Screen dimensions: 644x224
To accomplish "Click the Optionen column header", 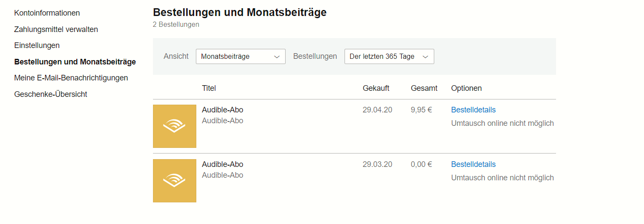I will [466, 88].
